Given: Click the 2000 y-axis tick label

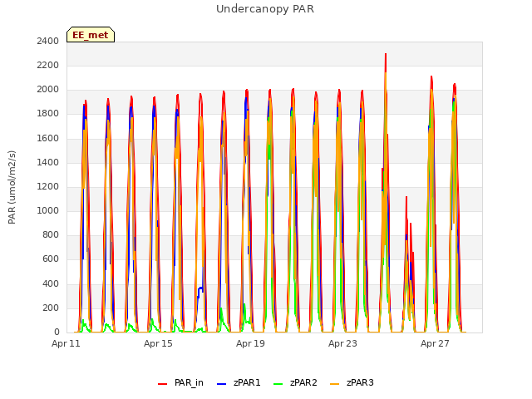Looking at the screenshot, I should tap(48, 90).
